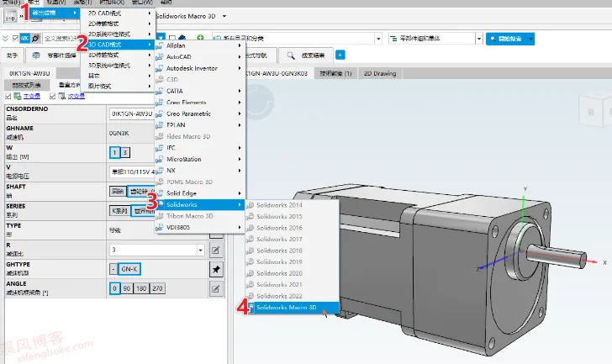The height and width of the screenshot is (364, 612).
Task: Choose the Autodesk Inventor format entry
Action: click(x=200, y=68)
